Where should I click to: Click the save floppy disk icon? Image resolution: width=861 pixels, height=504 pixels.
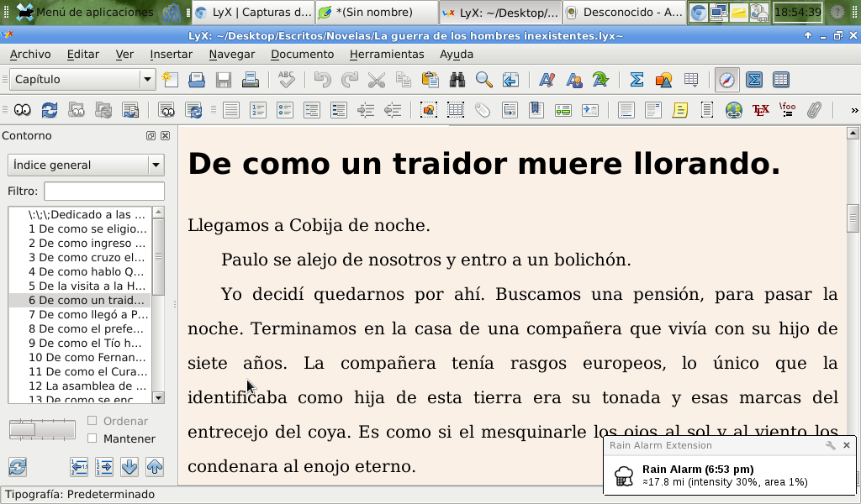click(224, 80)
